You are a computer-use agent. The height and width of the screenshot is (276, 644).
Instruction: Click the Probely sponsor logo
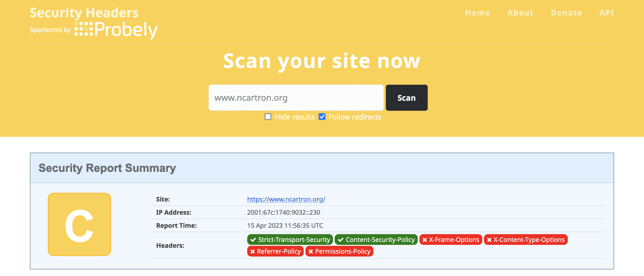116,30
